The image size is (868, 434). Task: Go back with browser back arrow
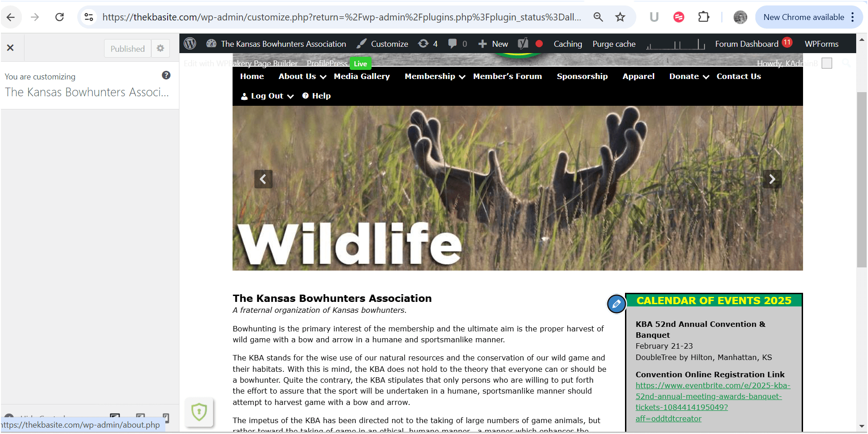(11, 17)
